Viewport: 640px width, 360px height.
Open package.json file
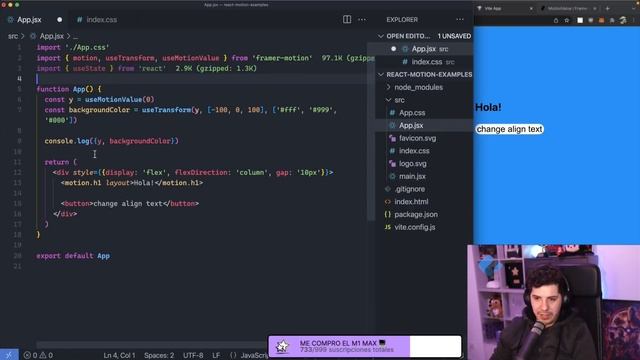(x=416, y=214)
